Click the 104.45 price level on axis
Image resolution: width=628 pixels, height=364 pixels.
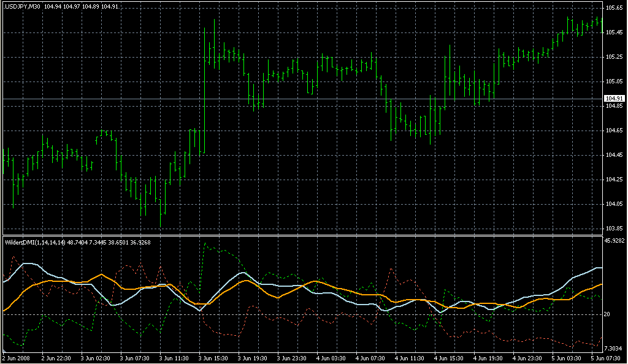(x=614, y=155)
